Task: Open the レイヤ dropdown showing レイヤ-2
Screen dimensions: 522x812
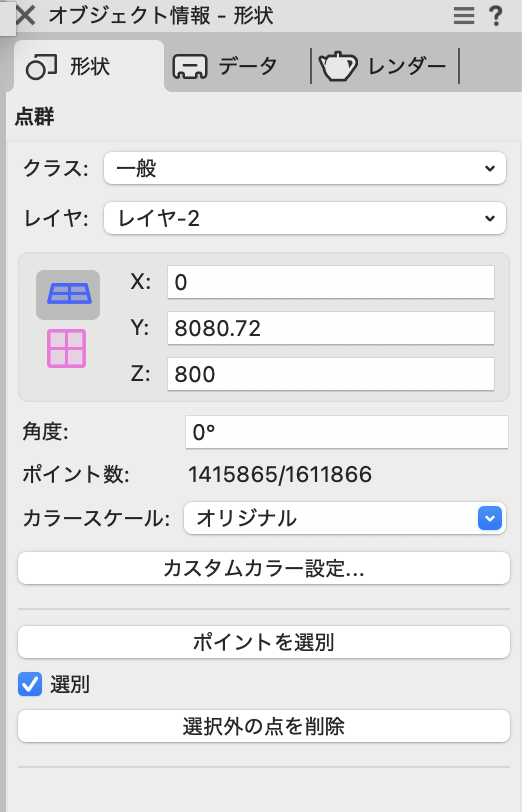Action: 304,218
